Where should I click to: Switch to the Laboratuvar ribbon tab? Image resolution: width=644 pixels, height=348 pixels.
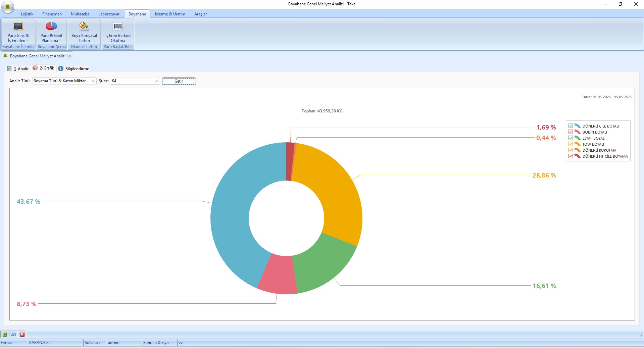(x=109, y=14)
